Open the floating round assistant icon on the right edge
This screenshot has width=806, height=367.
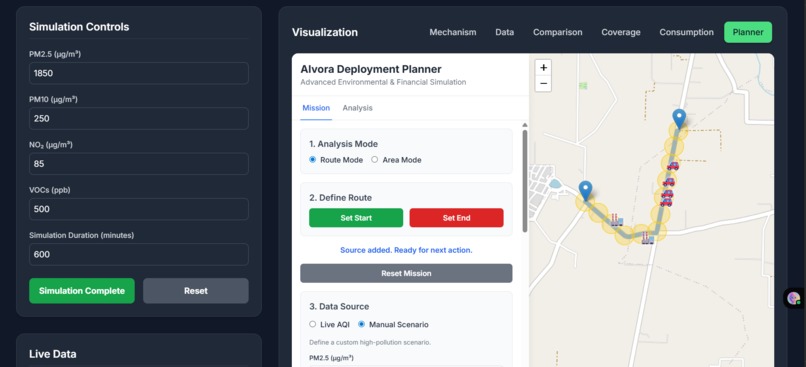click(794, 298)
